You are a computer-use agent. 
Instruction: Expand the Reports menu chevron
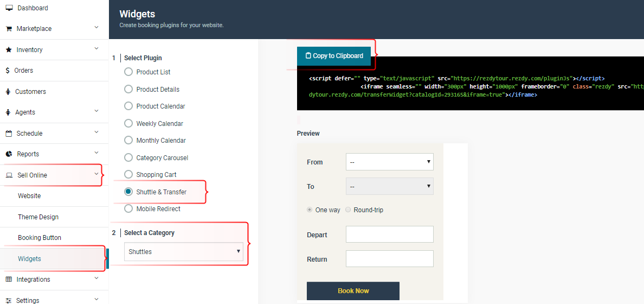[x=96, y=153]
